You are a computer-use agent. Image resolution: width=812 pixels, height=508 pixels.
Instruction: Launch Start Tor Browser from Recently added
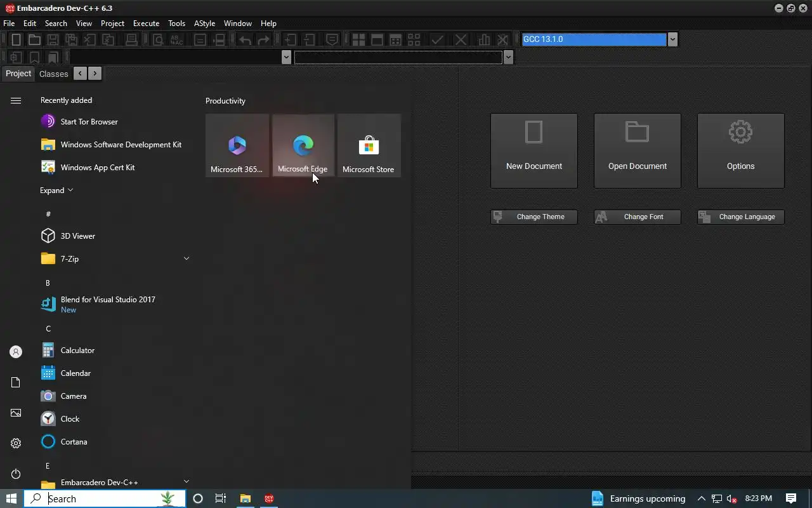point(115,122)
